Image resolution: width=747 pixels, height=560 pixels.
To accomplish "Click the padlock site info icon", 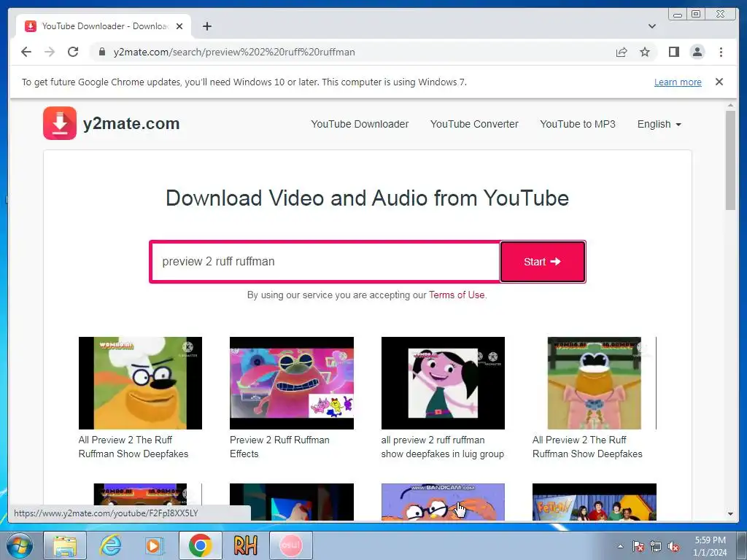I will click(102, 52).
